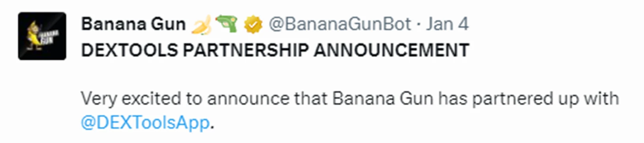Click the word "announce" in tweet body
Viewport: 644px width, 143px height.
(x=249, y=98)
